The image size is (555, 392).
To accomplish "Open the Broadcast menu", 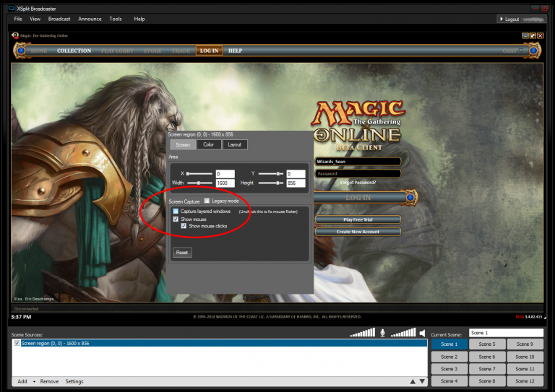I will (59, 19).
